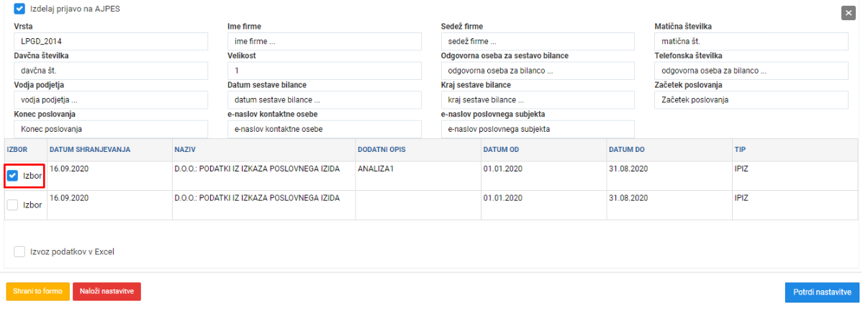The height and width of the screenshot is (309, 868).
Task: Confirm with Potrdi nastavitve button
Action: pos(822,292)
